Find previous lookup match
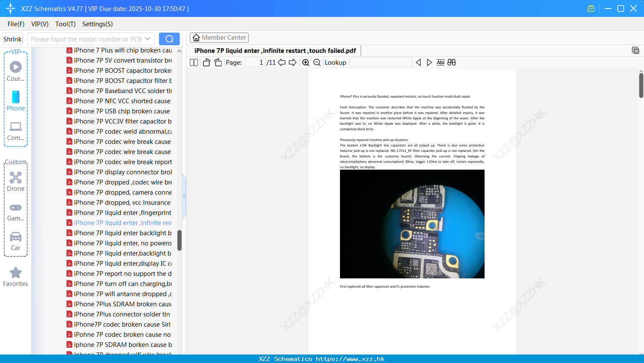644x363 pixels. click(x=418, y=62)
